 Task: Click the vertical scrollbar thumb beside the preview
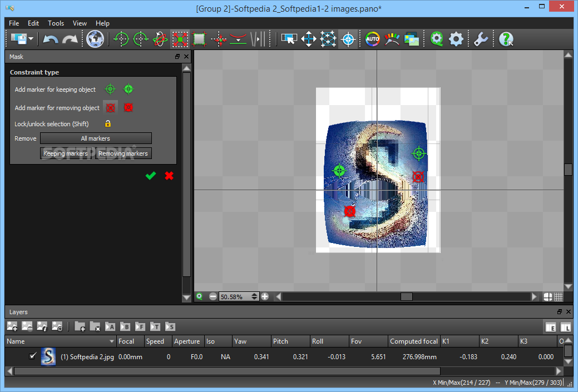coord(568,170)
